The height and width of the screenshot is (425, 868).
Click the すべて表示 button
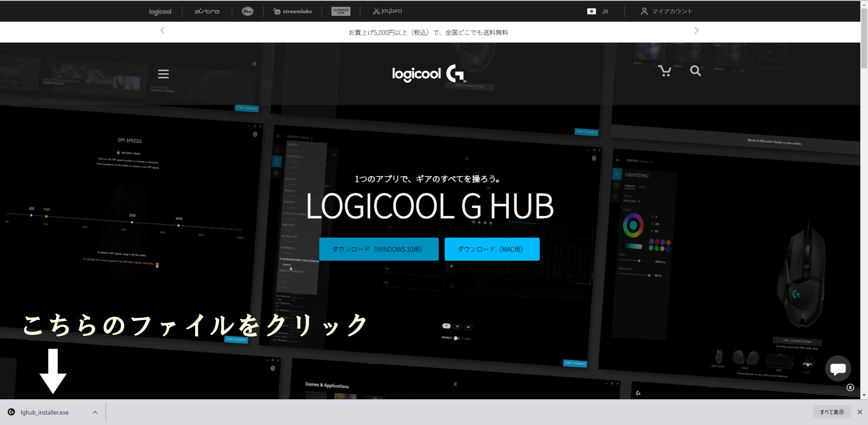tap(831, 412)
